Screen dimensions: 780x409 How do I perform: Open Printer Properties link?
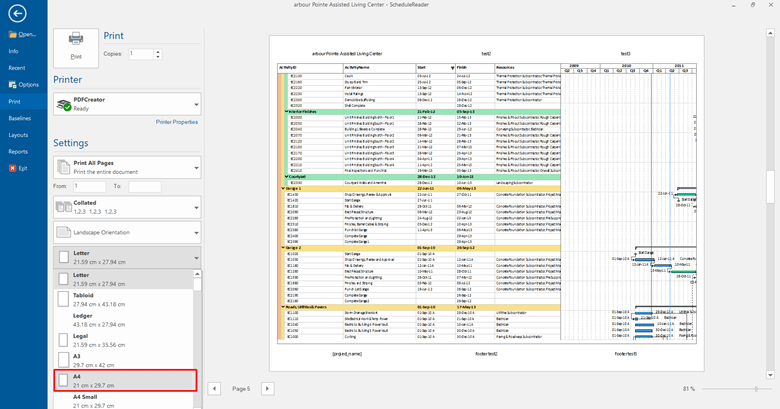pos(177,122)
